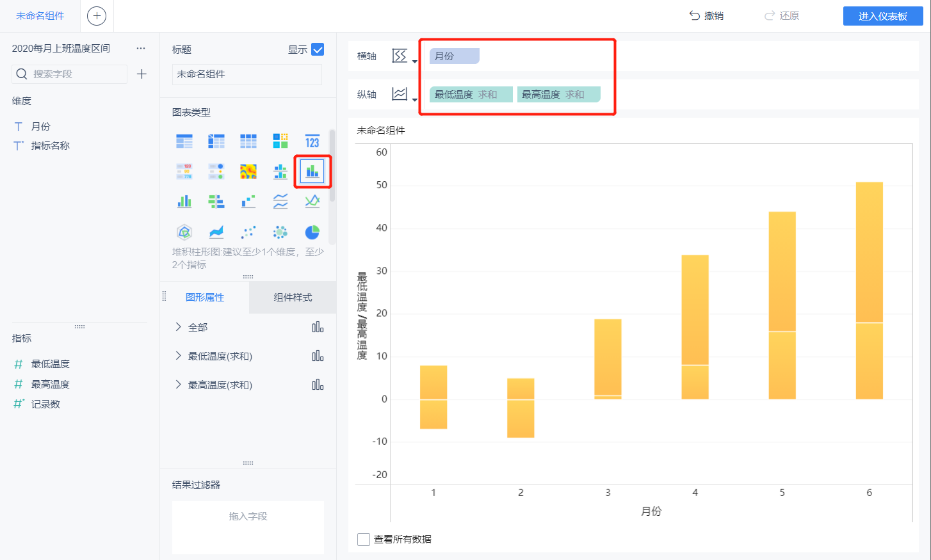The height and width of the screenshot is (560, 931).
Task: Click the 月份 field pill on the horizontal axis
Action: pyautogui.click(x=454, y=56)
